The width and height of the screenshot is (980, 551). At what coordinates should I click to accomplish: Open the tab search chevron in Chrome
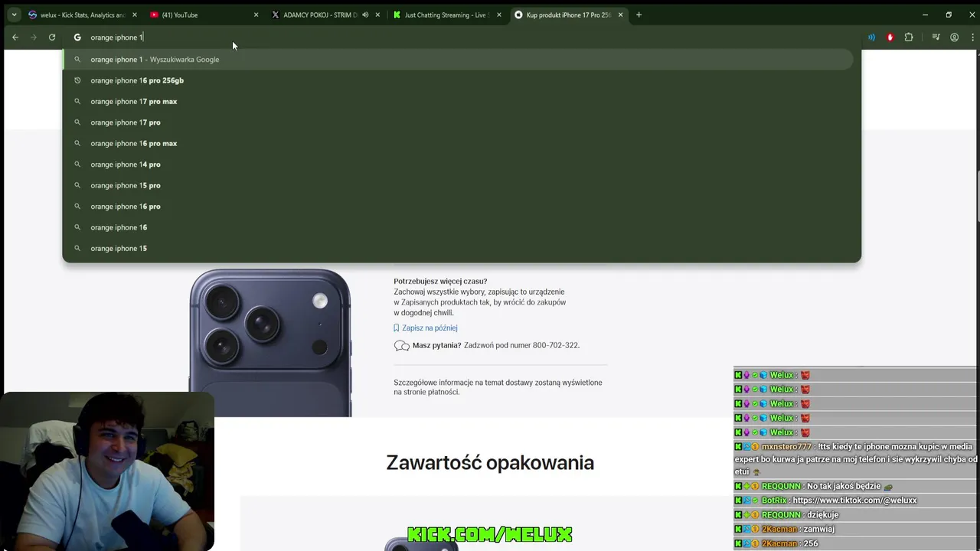point(14,15)
